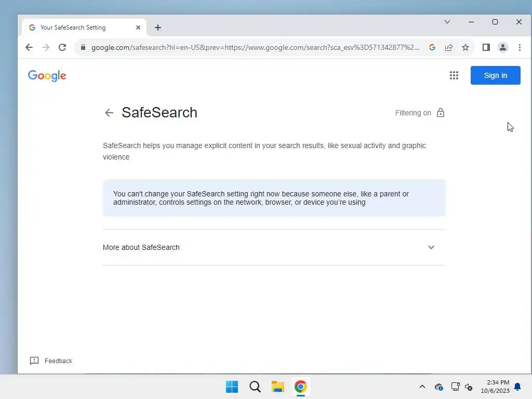Viewport: 532px width, 399px height.
Task: Click the cloud sync tray icon
Action: point(438,387)
